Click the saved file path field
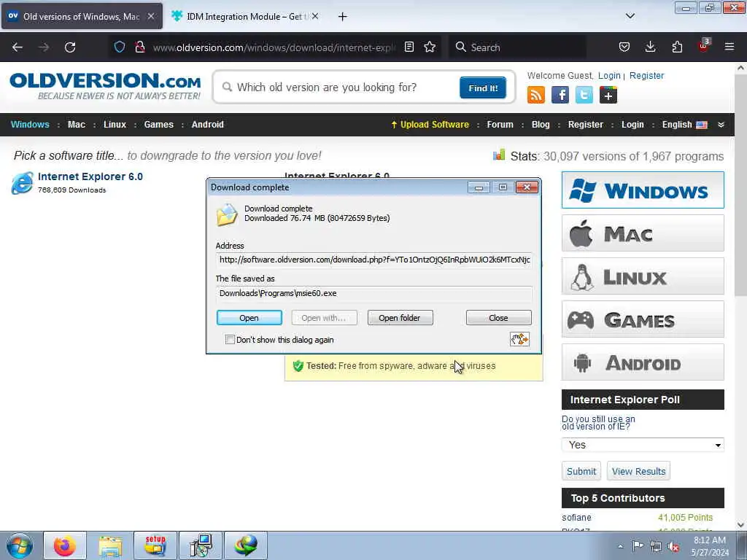 point(374,293)
